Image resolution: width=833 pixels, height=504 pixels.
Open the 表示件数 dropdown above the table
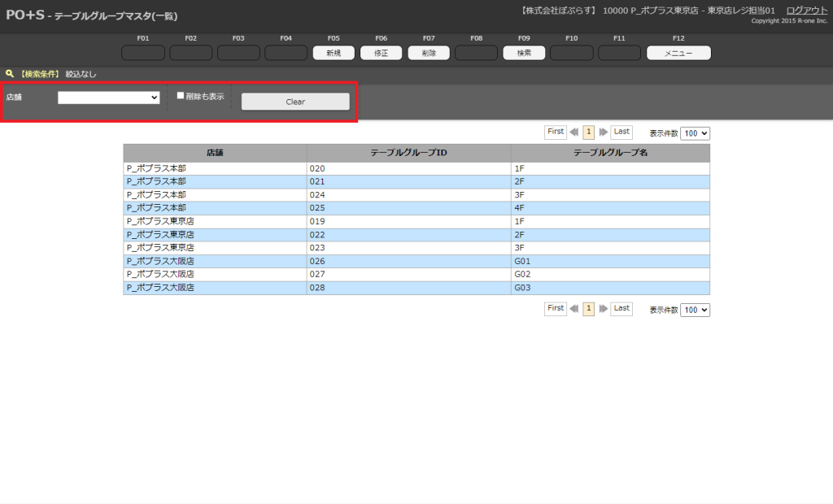[x=695, y=133]
